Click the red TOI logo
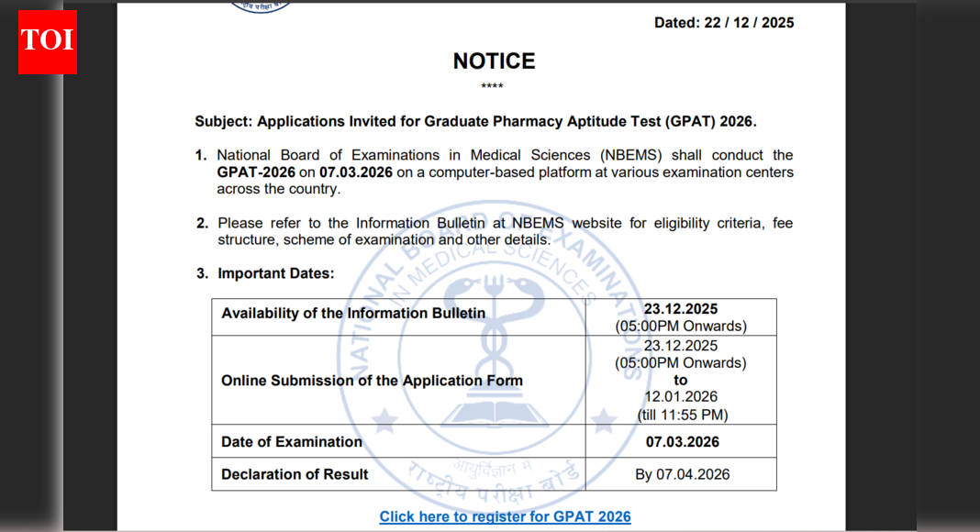The height and width of the screenshot is (532, 980). 47,40
